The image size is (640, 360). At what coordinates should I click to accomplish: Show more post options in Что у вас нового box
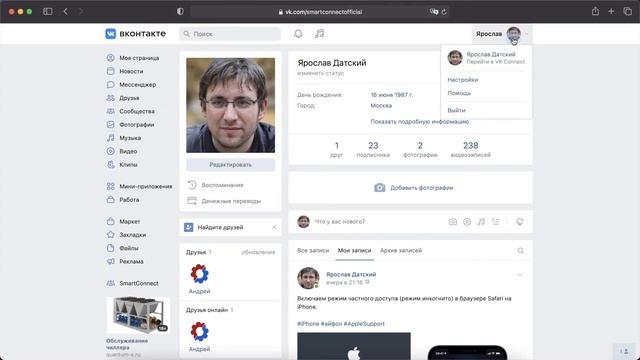[496, 222]
